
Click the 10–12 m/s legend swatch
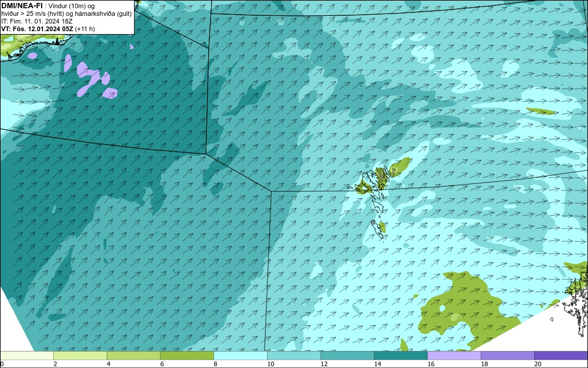coord(294,356)
